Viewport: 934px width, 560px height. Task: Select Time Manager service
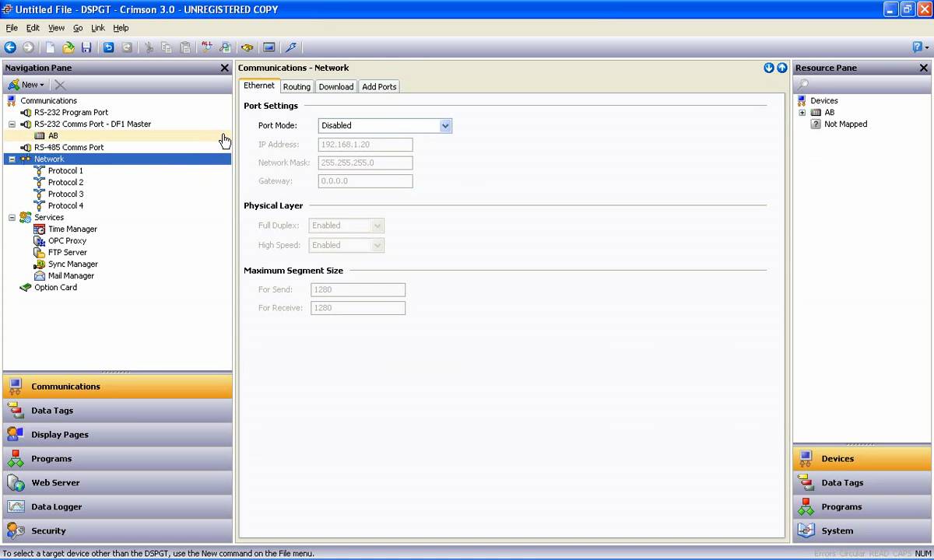72,229
